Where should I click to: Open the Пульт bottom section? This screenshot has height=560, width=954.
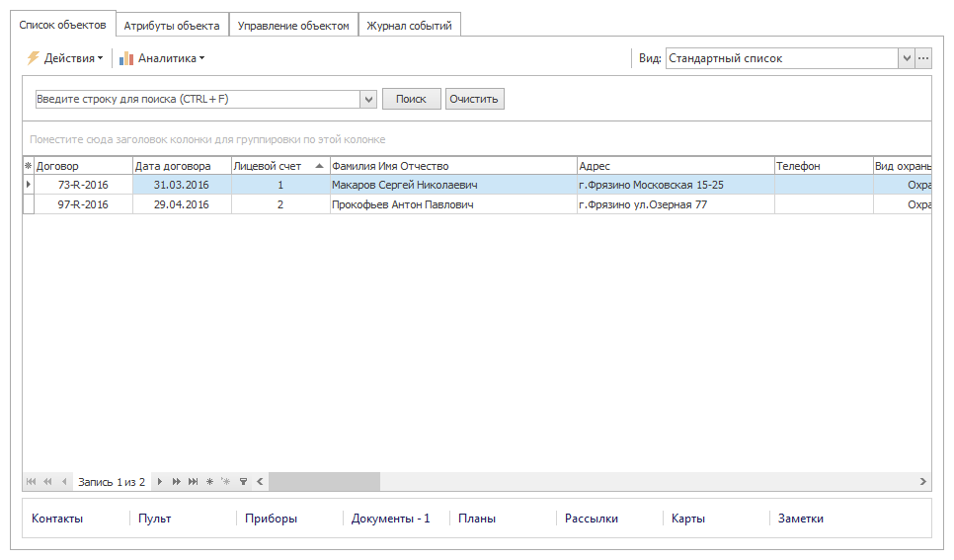154,519
